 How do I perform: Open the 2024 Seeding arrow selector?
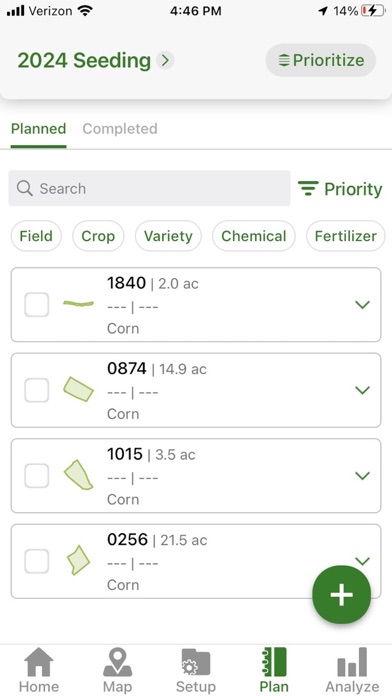(165, 60)
